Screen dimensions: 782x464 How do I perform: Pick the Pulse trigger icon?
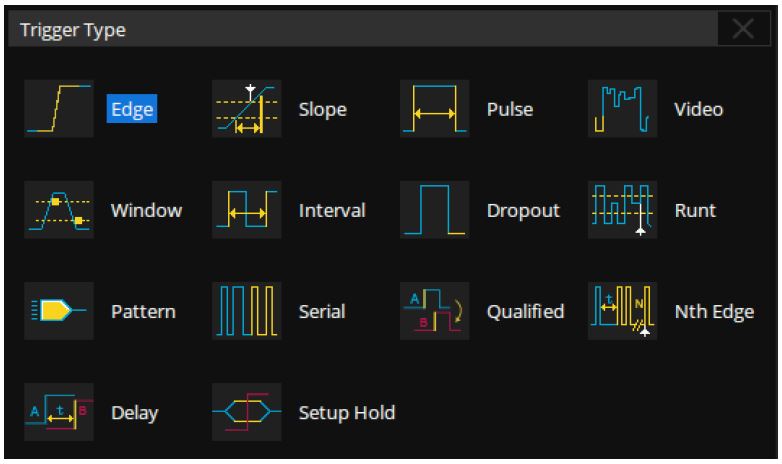coord(435,109)
